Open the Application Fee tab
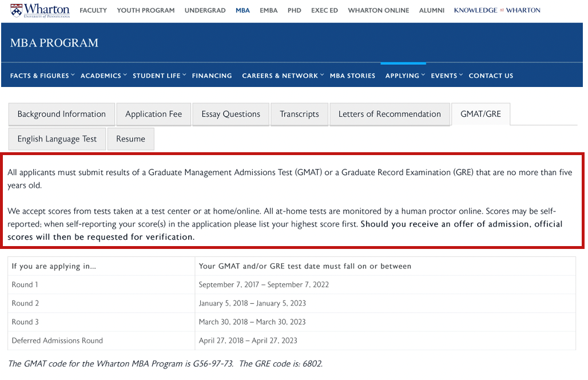This screenshot has height=380, width=588. tap(154, 114)
